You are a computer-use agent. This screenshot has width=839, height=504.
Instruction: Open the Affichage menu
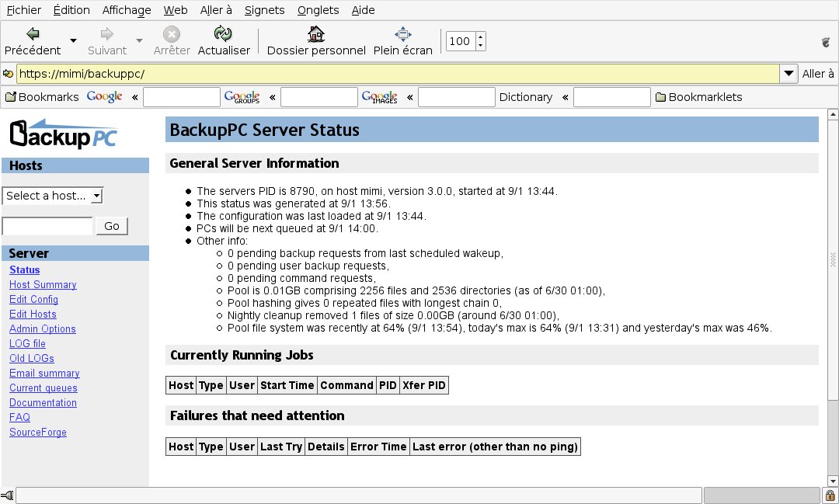(x=127, y=10)
